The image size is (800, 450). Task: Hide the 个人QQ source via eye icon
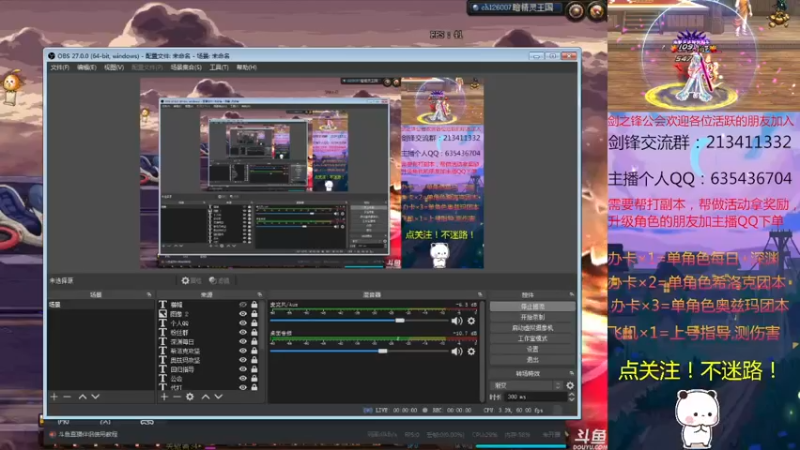(x=243, y=323)
